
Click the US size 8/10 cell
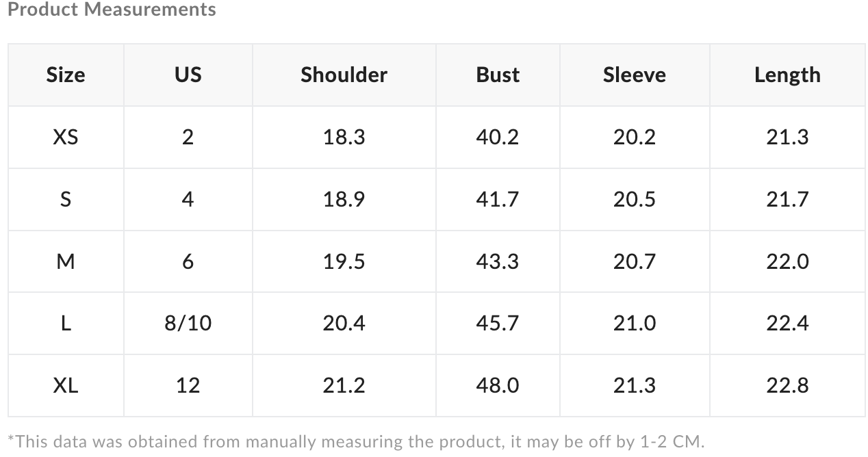coord(188,323)
